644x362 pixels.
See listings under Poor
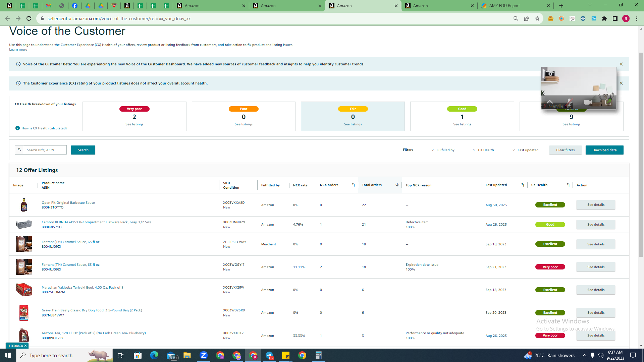click(x=244, y=124)
